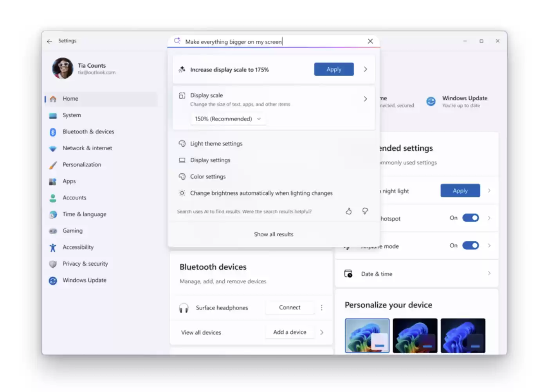Select Privacy & security in sidebar
Image resolution: width=548 pixels, height=392 pixels.
pyautogui.click(x=85, y=264)
